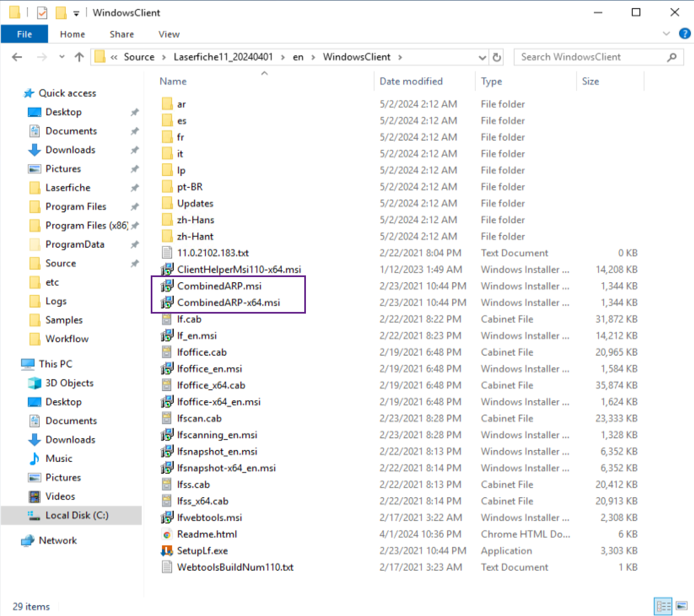Image resolution: width=694 pixels, height=616 pixels.
Task: Select the lfsnapshot_en.msi file name
Action: coord(217,451)
